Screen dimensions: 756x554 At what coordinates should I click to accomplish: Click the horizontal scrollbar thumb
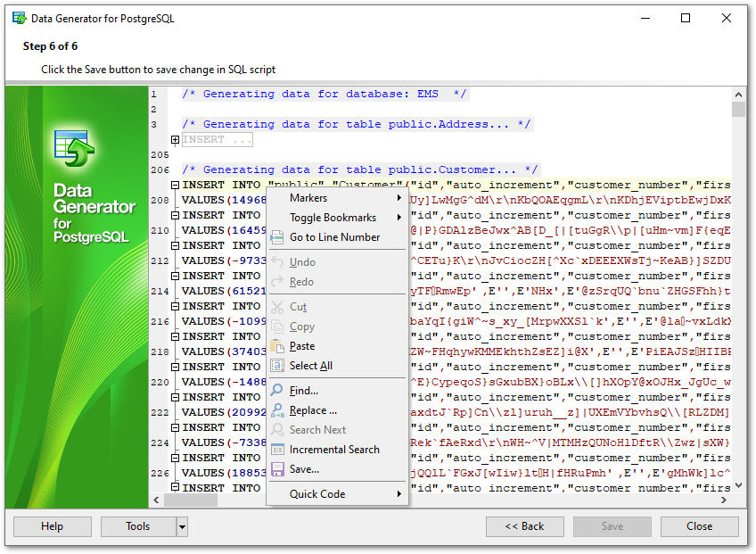(x=191, y=500)
